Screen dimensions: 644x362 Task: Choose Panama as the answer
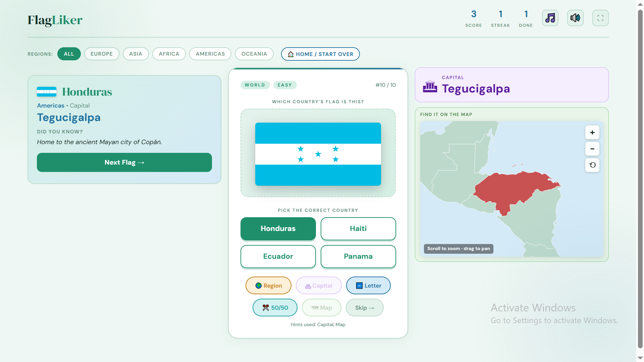pos(358,256)
